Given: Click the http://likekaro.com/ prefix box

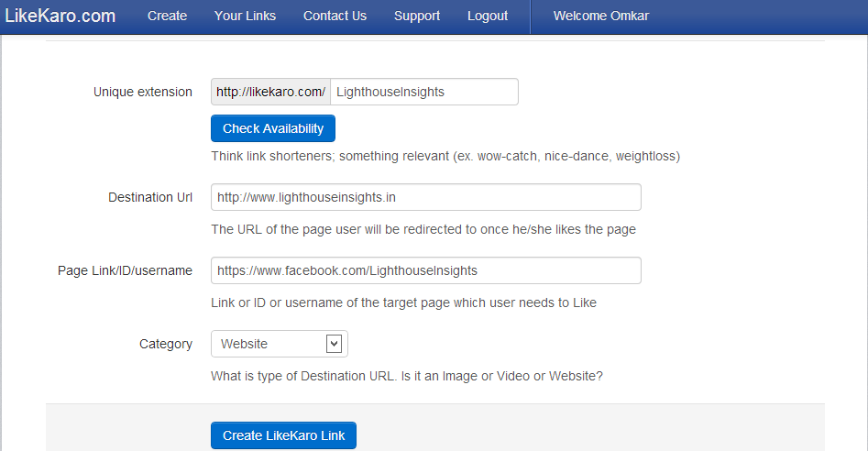Looking at the screenshot, I should [271, 92].
